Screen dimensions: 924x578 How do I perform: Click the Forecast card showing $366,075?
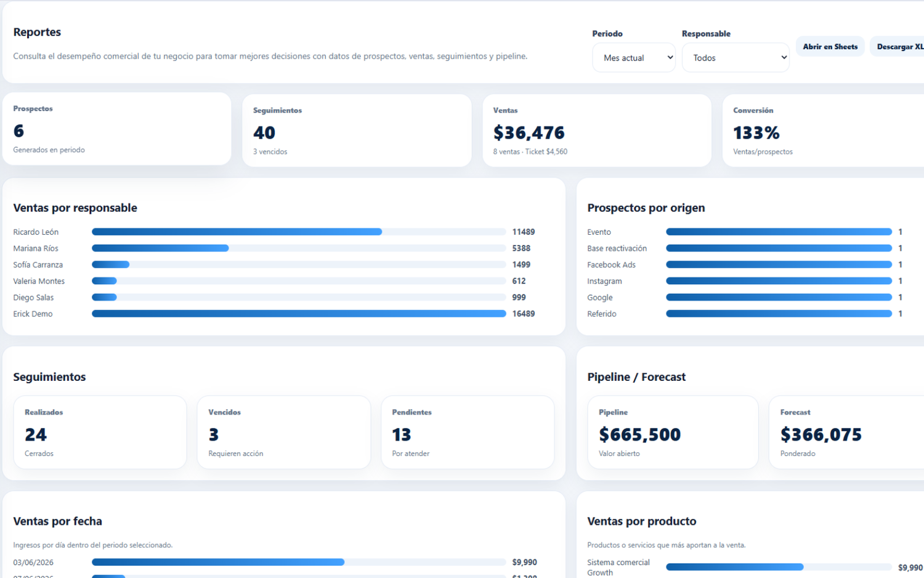click(846, 432)
